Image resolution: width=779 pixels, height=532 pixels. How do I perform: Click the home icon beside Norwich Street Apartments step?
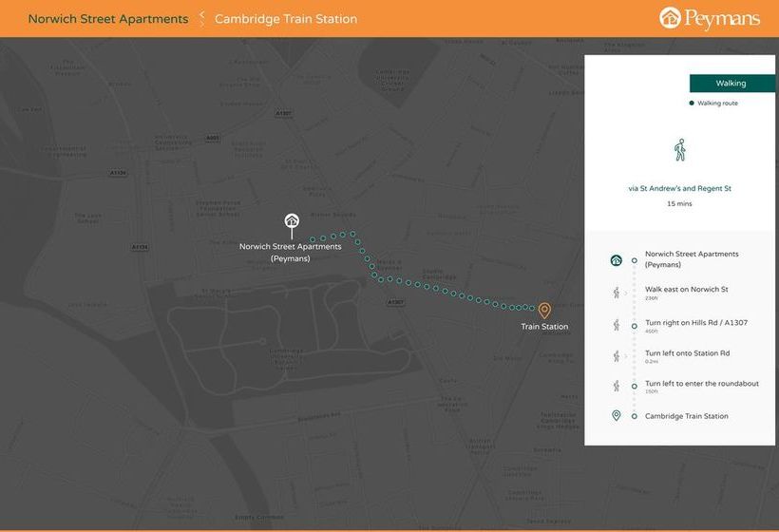[x=616, y=259]
